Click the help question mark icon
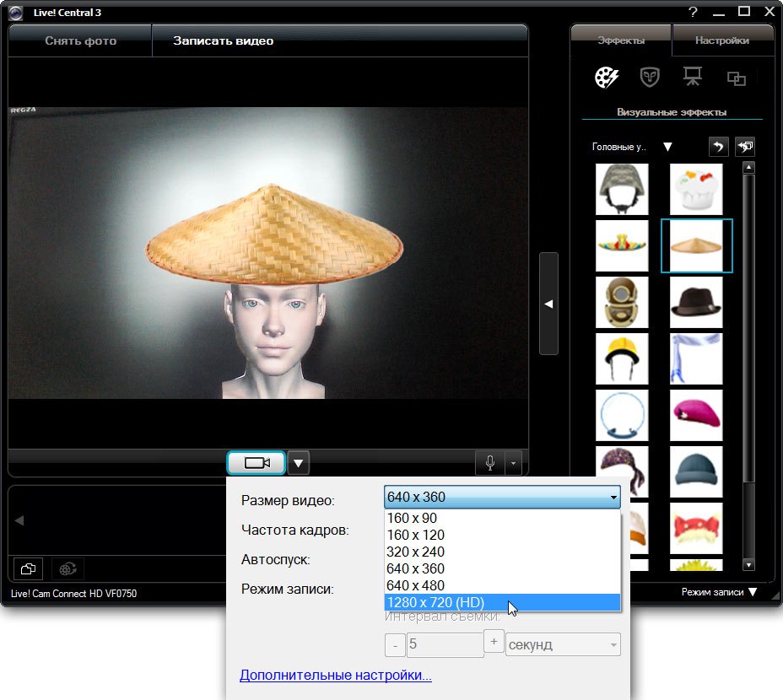783x700 pixels. (x=693, y=12)
